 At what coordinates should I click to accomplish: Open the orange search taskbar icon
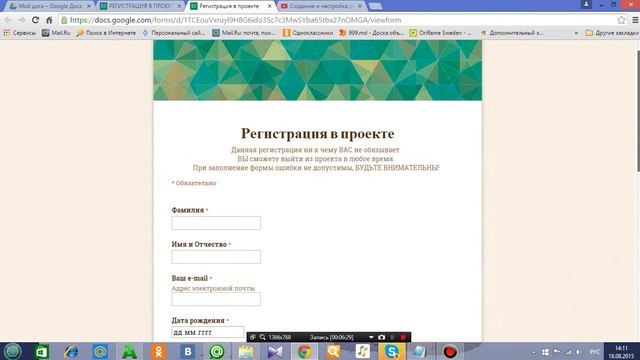[333, 351]
